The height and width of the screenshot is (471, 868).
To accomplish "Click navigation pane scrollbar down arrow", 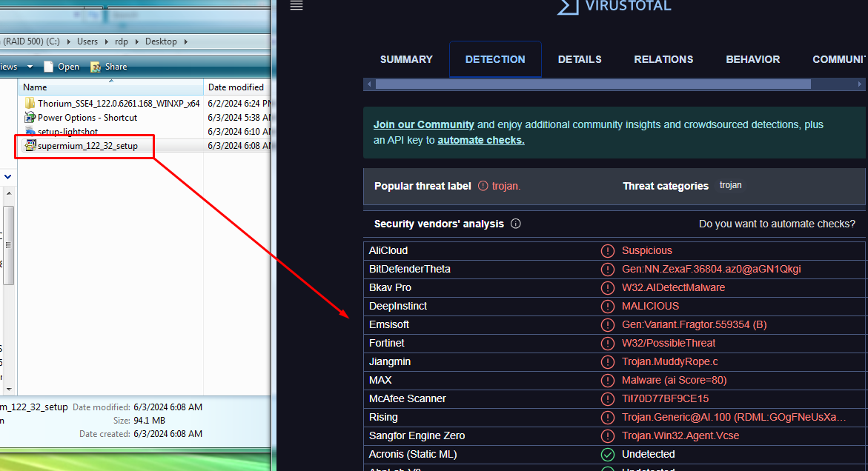I will (8, 390).
